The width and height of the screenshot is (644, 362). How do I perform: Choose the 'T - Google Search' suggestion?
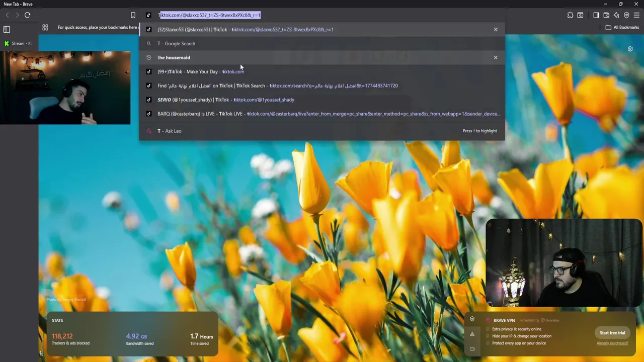322,43
